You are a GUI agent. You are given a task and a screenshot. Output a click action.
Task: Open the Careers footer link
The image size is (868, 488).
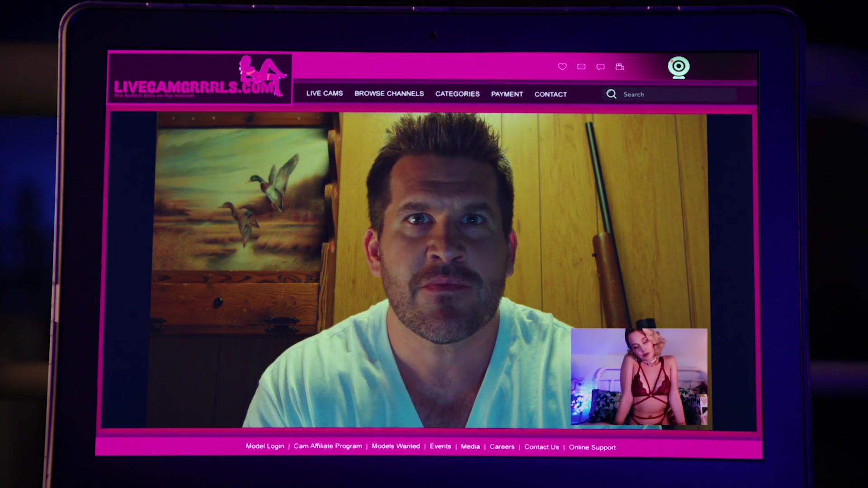coord(502,446)
